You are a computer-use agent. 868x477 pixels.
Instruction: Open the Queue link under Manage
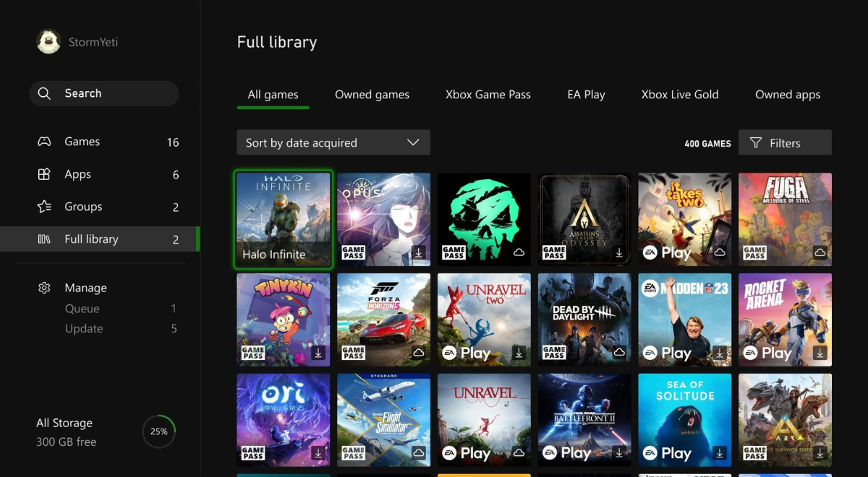tap(82, 309)
